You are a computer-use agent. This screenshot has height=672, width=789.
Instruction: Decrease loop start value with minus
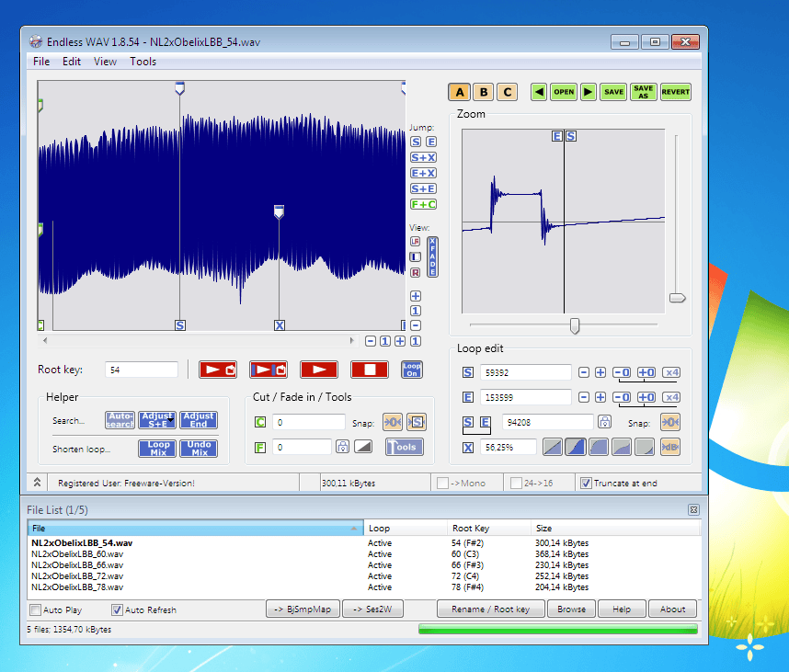[x=584, y=372]
